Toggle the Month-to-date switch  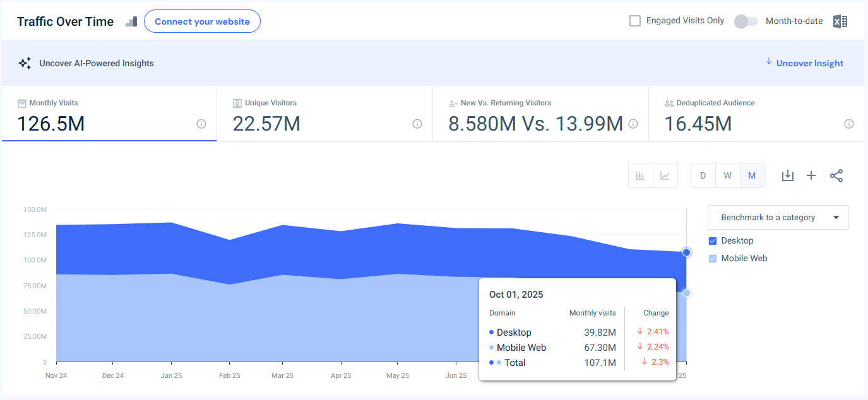pyautogui.click(x=746, y=21)
